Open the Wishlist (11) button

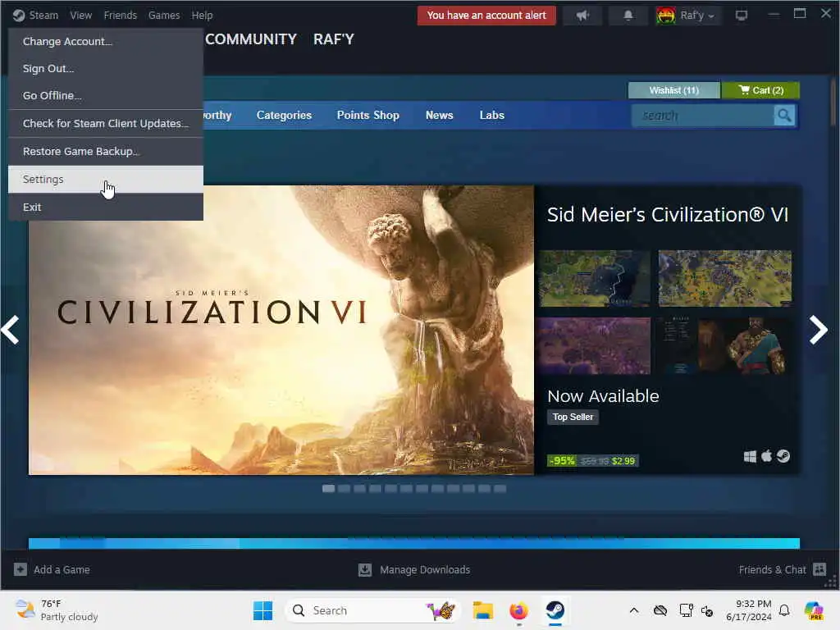(x=674, y=90)
